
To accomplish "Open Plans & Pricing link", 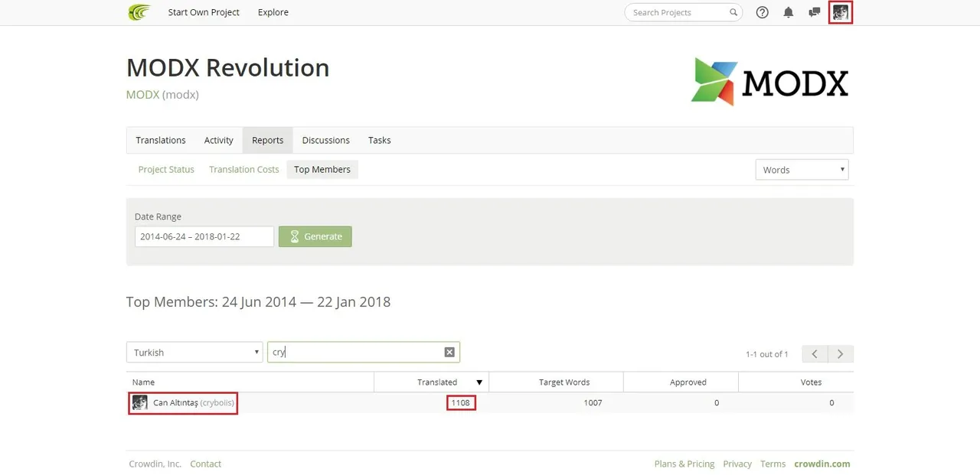I will [x=684, y=464].
